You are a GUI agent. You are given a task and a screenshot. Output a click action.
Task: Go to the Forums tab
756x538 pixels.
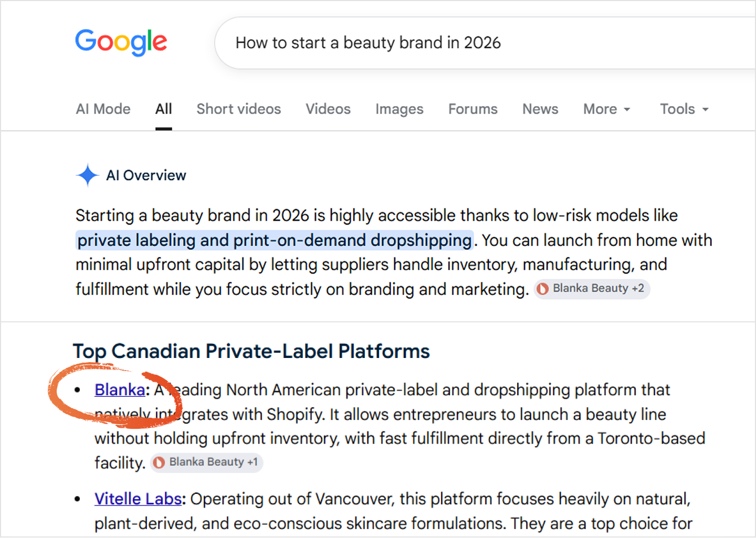pyautogui.click(x=473, y=109)
